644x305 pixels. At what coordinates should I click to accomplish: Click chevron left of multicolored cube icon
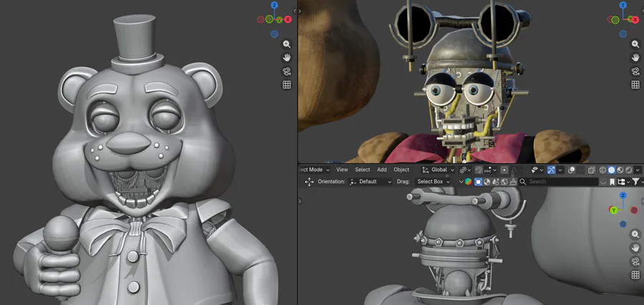461,182
